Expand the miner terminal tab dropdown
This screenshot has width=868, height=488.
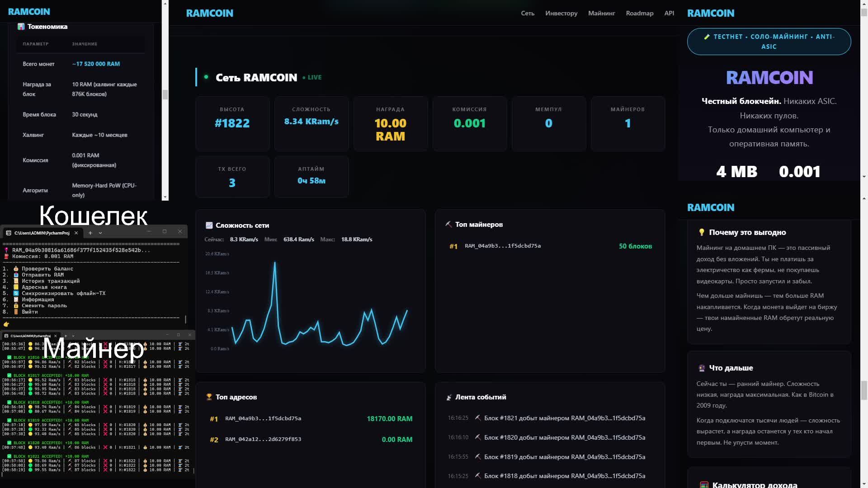[73, 336]
